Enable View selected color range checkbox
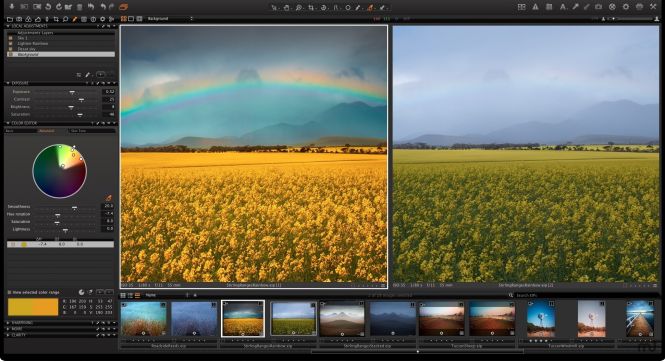This screenshot has width=665, height=362. (9, 292)
